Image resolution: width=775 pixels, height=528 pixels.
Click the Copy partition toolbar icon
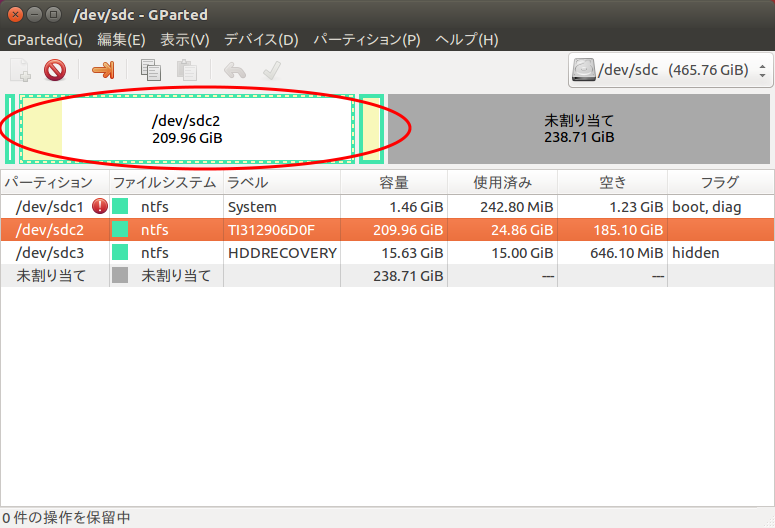[x=151, y=70]
